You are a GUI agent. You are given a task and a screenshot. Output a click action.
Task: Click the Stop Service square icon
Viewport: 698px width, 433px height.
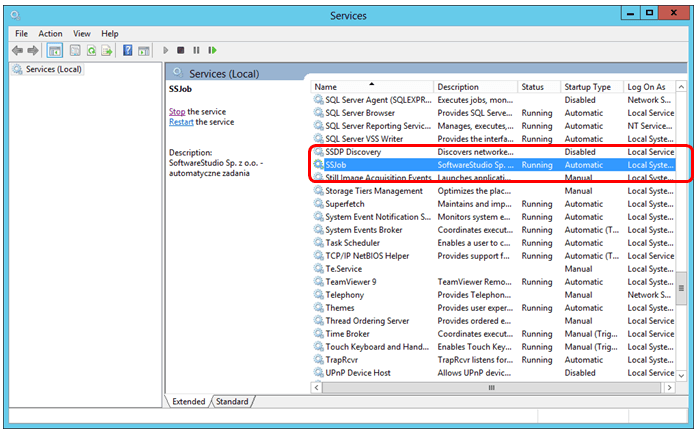tap(180, 50)
